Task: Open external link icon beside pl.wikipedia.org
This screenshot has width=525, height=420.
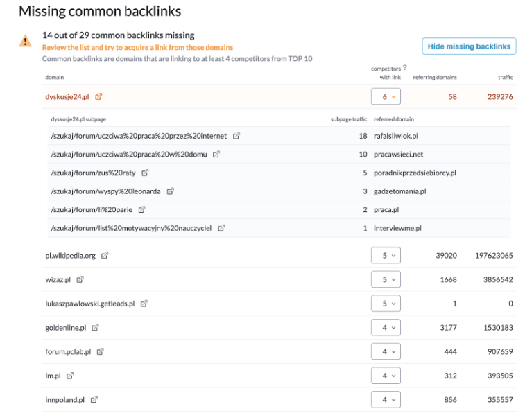Action: coord(105,256)
